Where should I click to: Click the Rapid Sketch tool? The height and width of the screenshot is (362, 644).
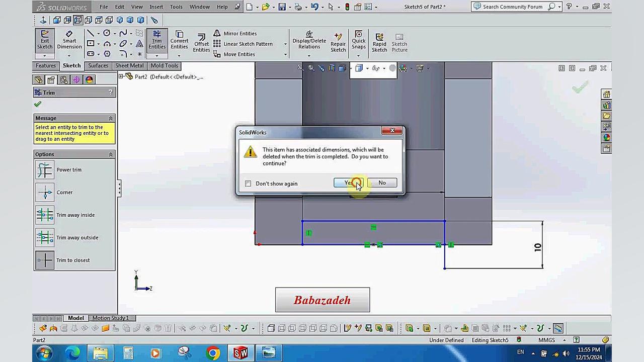click(x=379, y=43)
